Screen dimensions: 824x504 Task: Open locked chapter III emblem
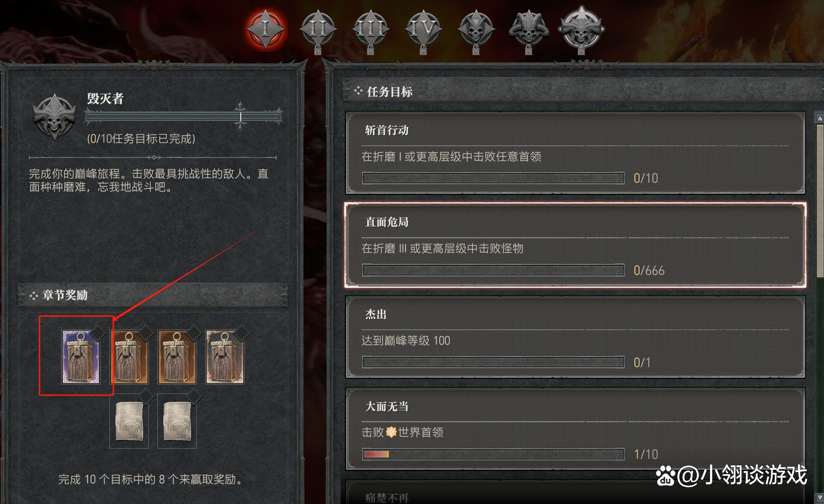[x=371, y=31]
